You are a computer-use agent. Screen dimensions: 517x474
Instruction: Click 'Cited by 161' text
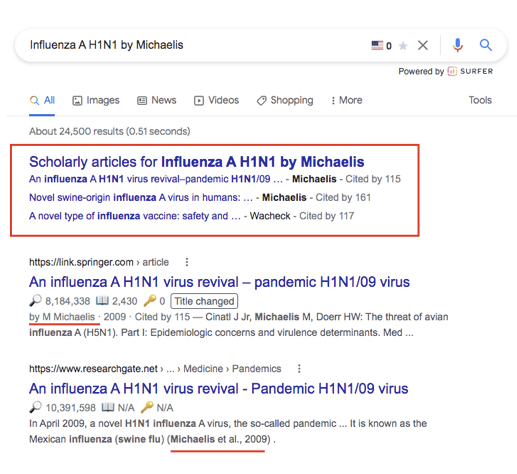(343, 197)
